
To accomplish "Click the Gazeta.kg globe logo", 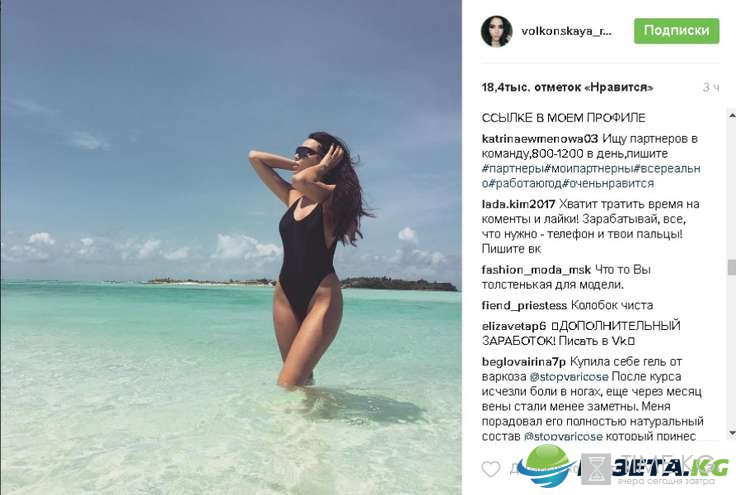I will 547,465.
